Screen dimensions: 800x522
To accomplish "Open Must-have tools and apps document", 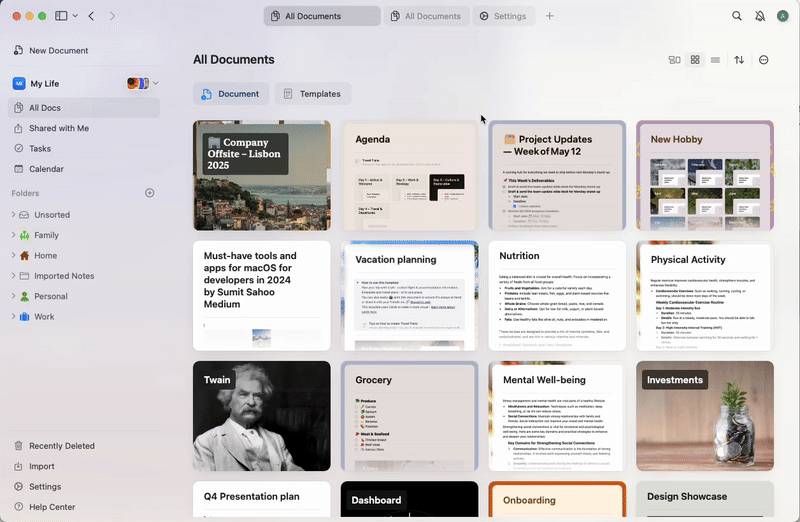I will 262,296.
